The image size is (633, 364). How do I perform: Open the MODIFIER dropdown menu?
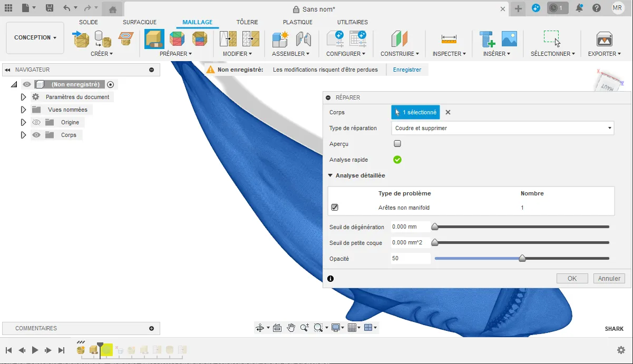(x=238, y=54)
